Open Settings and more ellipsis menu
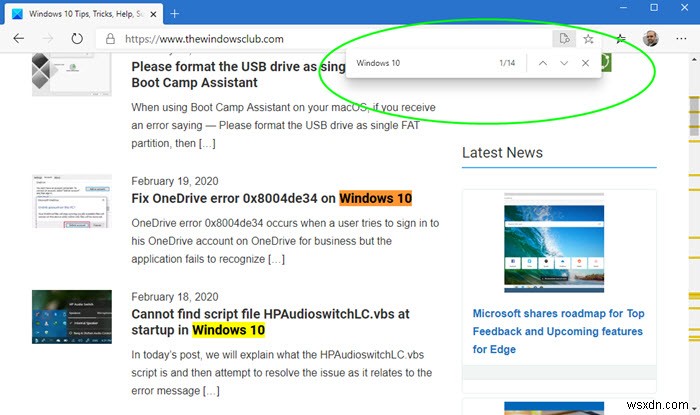The height and width of the screenshot is (415, 700). [681, 39]
